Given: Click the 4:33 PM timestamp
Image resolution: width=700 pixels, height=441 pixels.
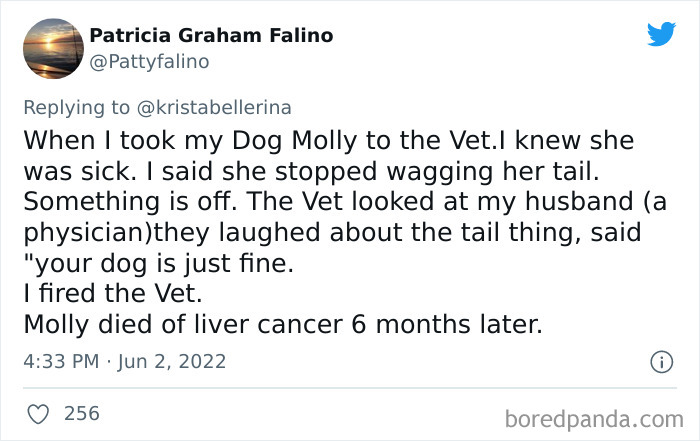Looking at the screenshot, I should pos(58,361).
